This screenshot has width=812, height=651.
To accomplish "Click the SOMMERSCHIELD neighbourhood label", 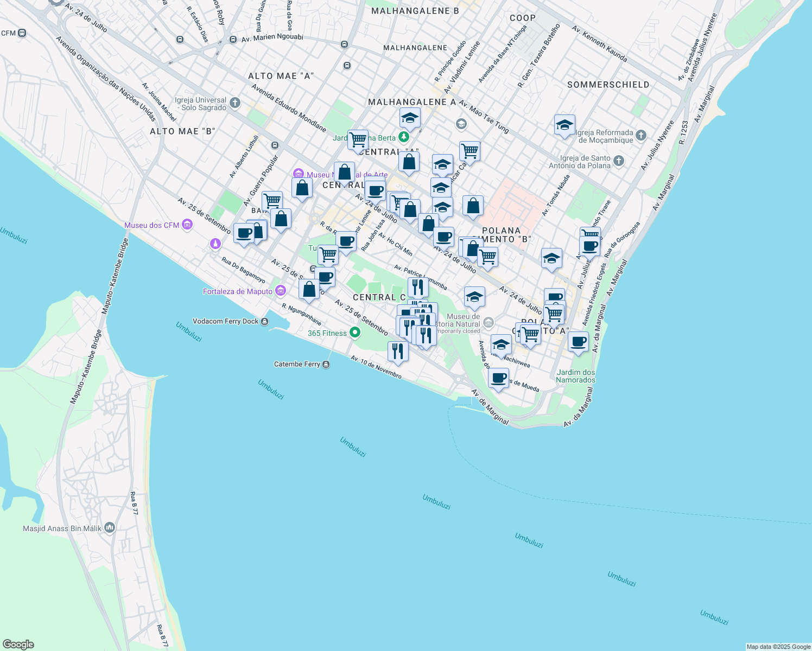I will point(608,85).
